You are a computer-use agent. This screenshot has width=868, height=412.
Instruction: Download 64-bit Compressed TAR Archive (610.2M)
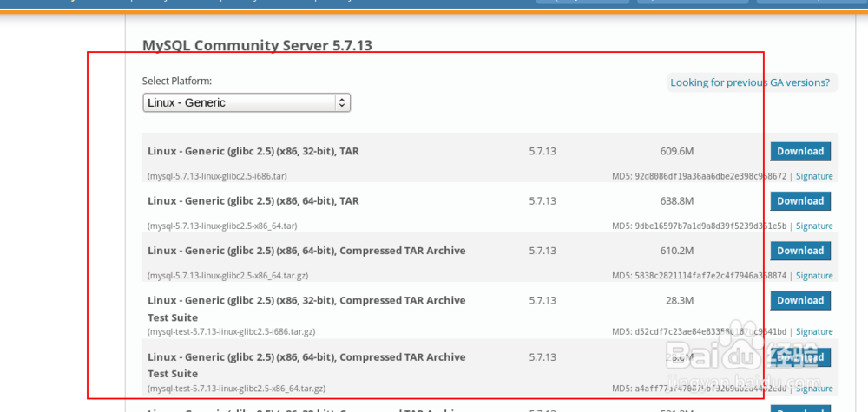tap(800, 251)
